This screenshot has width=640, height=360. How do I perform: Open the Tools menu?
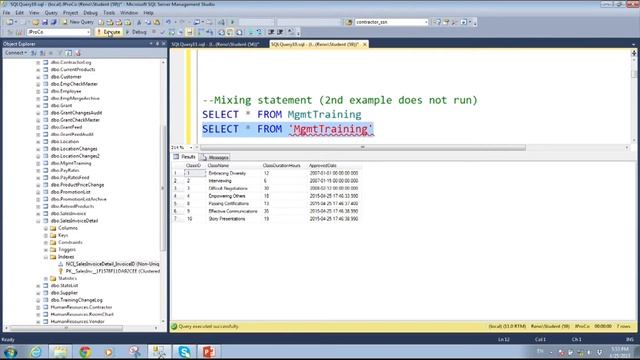click(109, 13)
